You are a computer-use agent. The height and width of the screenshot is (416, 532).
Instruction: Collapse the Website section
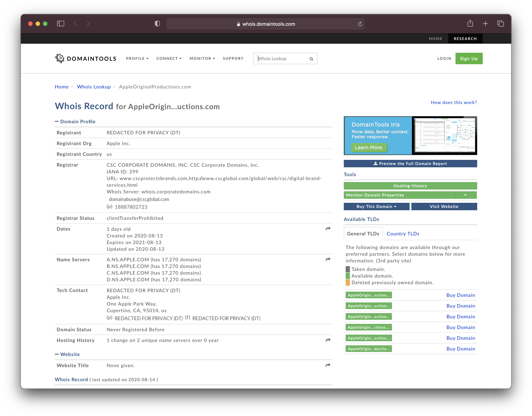click(x=67, y=354)
